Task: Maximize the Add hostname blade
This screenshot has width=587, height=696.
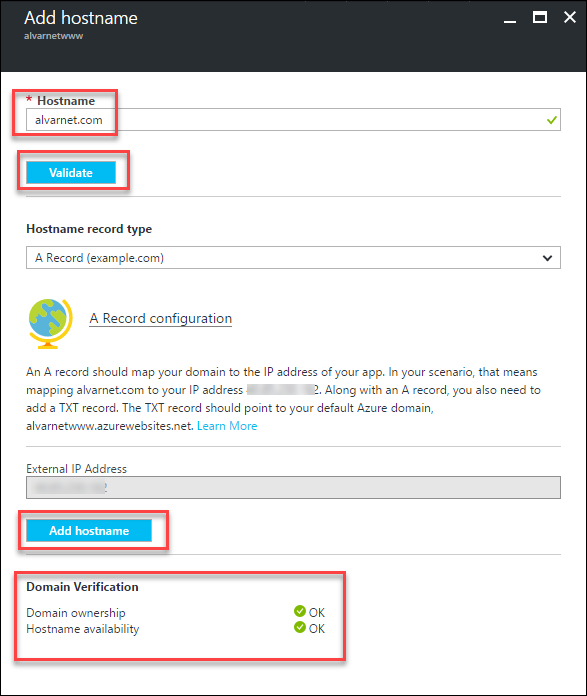Action: [x=539, y=17]
